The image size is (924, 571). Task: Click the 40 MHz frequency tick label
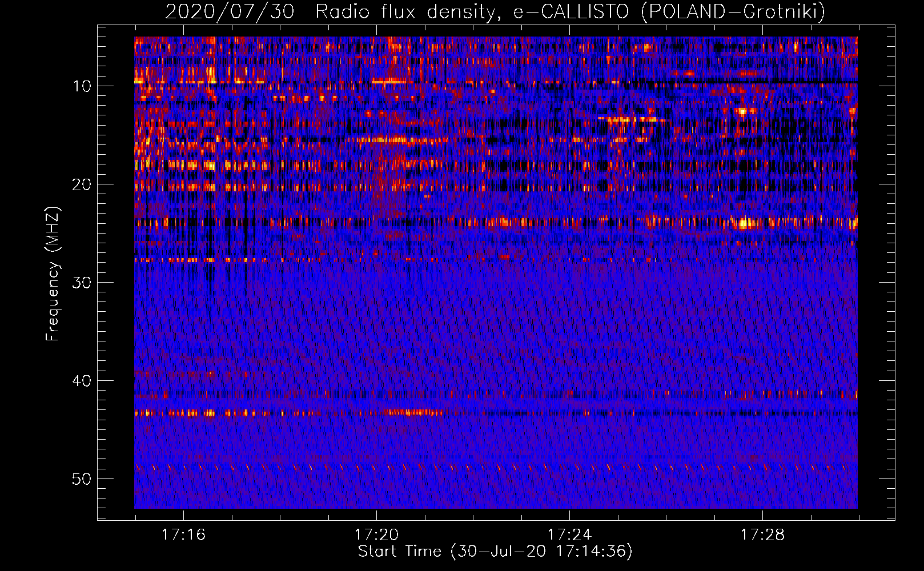point(82,381)
